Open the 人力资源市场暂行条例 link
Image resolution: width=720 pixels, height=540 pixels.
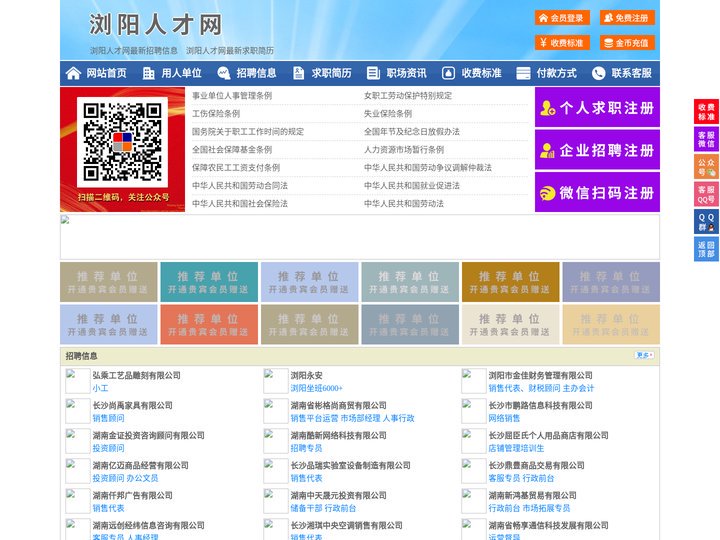click(x=404, y=150)
